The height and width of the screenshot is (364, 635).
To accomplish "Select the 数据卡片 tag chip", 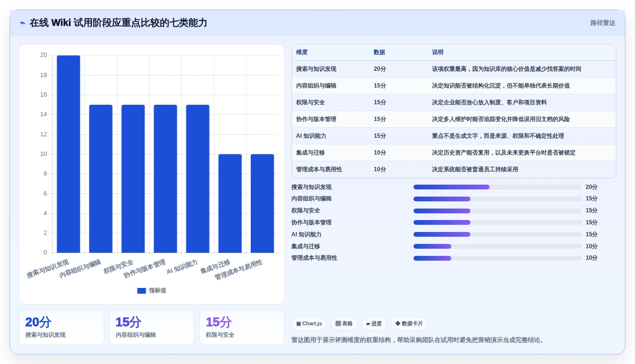I will coord(409,324).
